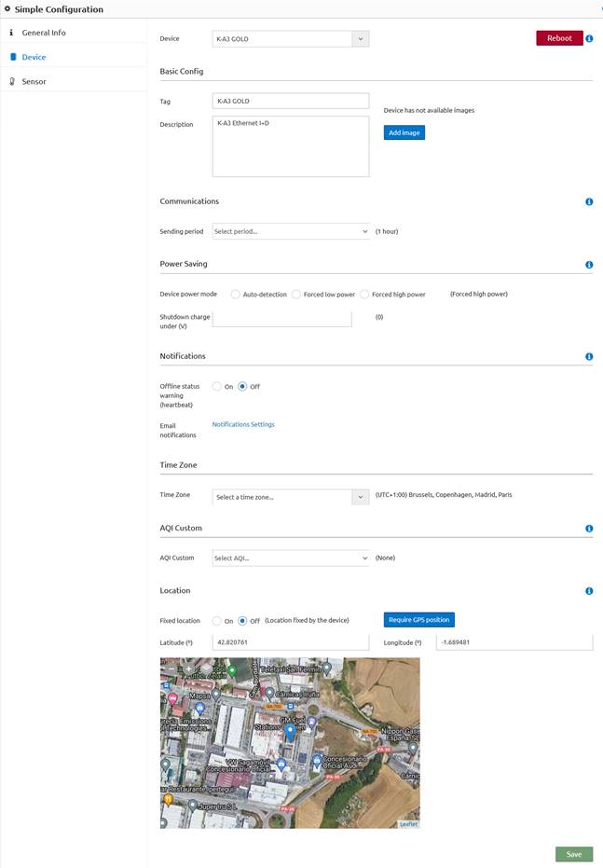Choose Forced high power mode
Screen dimensions: 603x868
tap(364, 295)
